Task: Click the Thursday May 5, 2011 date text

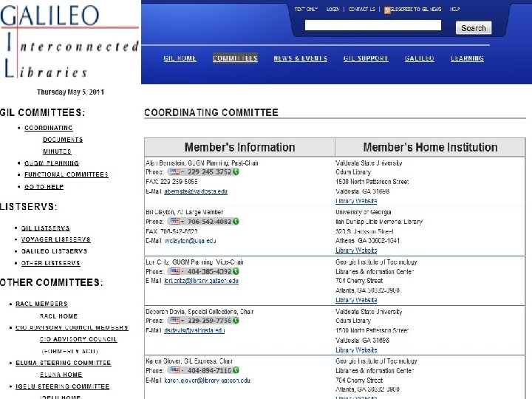Action: pyautogui.click(x=71, y=92)
